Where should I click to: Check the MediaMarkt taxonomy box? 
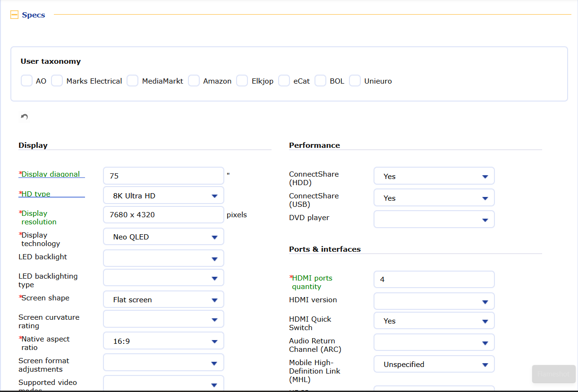(133, 81)
